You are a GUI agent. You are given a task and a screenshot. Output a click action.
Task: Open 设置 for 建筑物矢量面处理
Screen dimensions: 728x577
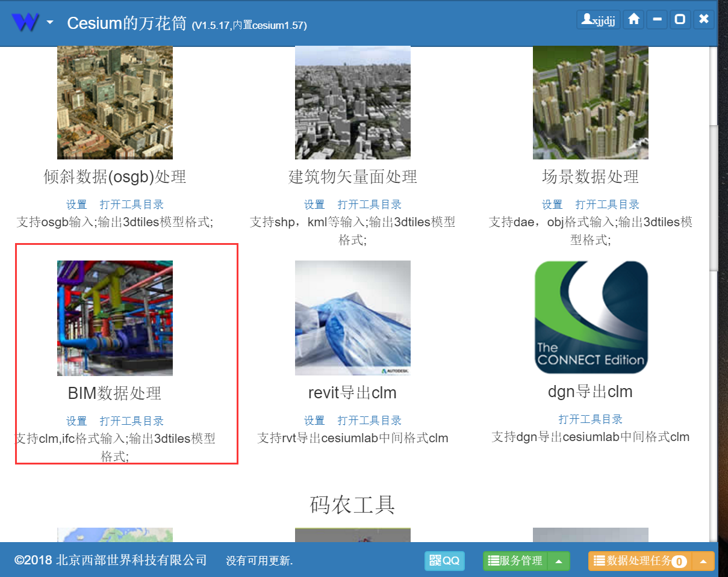[314, 204]
